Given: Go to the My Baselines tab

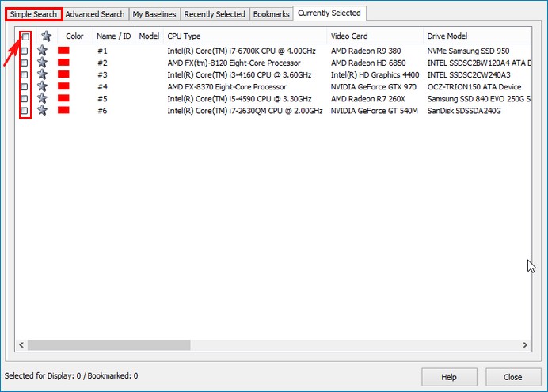Looking at the screenshot, I should (154, 14).
